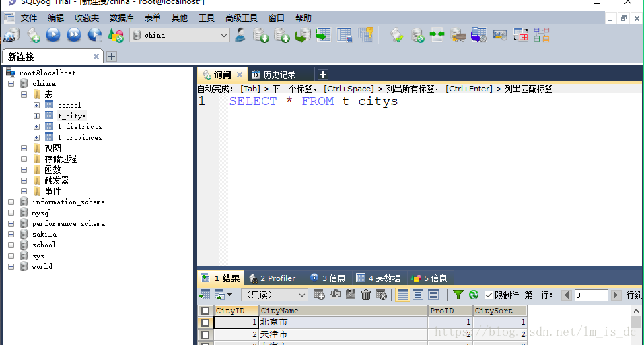This screenshot has width=644, height=345.
Task: Click the execute all queries double-arrow icon
Action: tap(74, 35)
